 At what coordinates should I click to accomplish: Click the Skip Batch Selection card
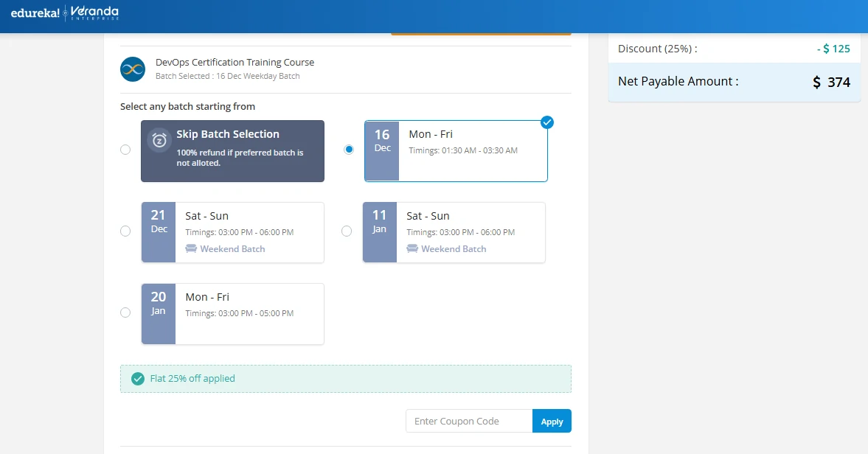(x=232, y=151)
